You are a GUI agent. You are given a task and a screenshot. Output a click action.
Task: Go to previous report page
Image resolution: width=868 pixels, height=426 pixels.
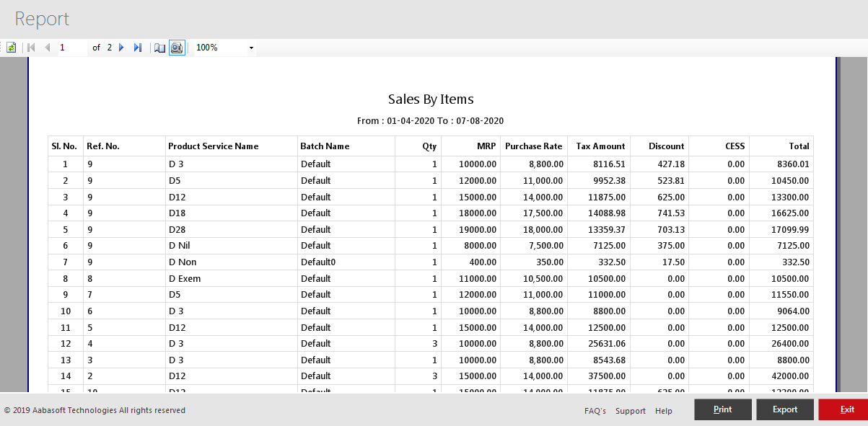click(x=48, y=48)
